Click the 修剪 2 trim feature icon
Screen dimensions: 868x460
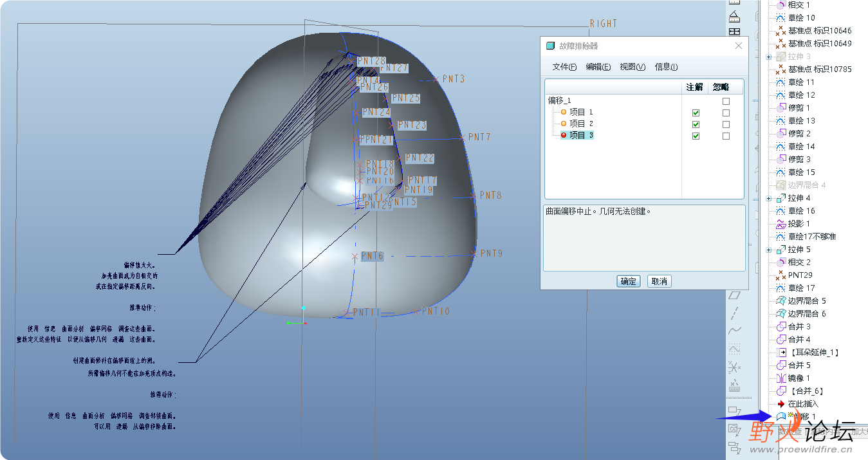780,134
